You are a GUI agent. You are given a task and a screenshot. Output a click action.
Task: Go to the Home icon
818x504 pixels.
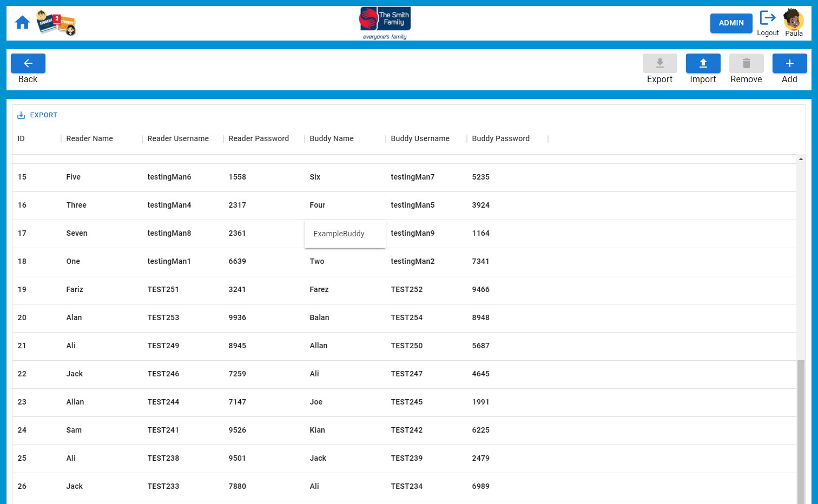[22, 23]
